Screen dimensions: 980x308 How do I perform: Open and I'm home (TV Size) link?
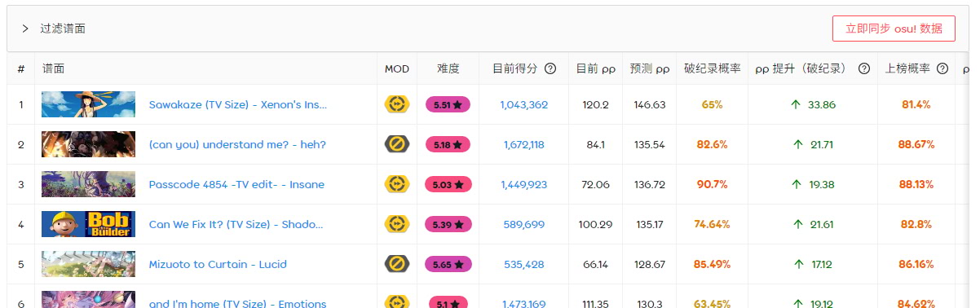tap(237, 303)
